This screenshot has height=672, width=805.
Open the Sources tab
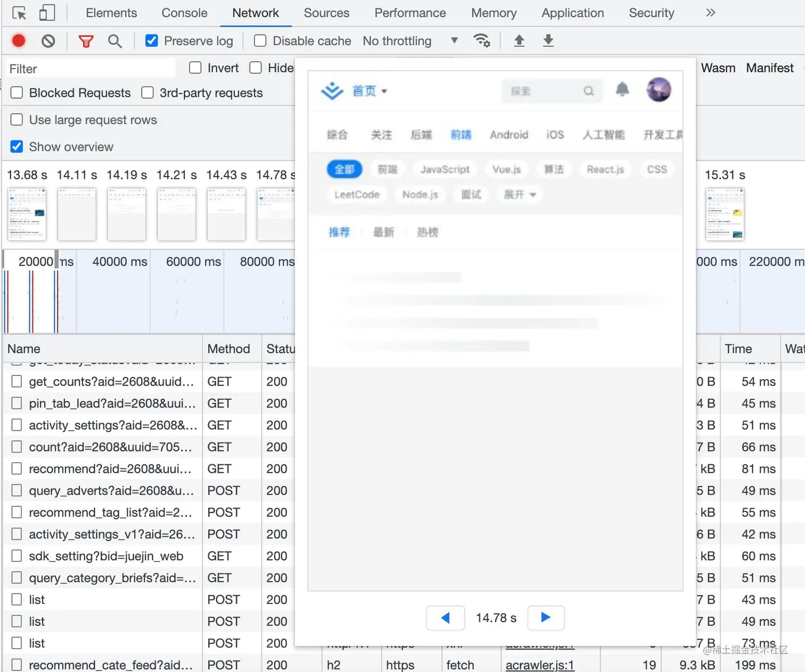coord(326,13)
